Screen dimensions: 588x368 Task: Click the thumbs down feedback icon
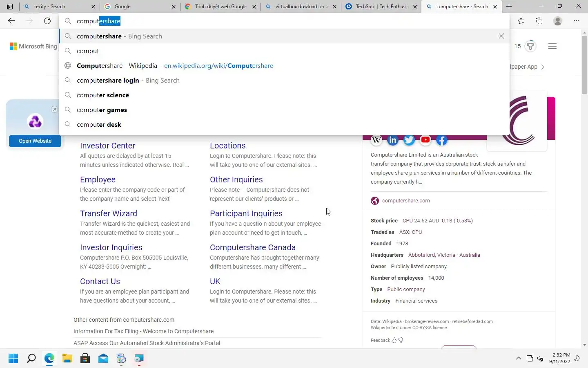(x=401, y=340)
